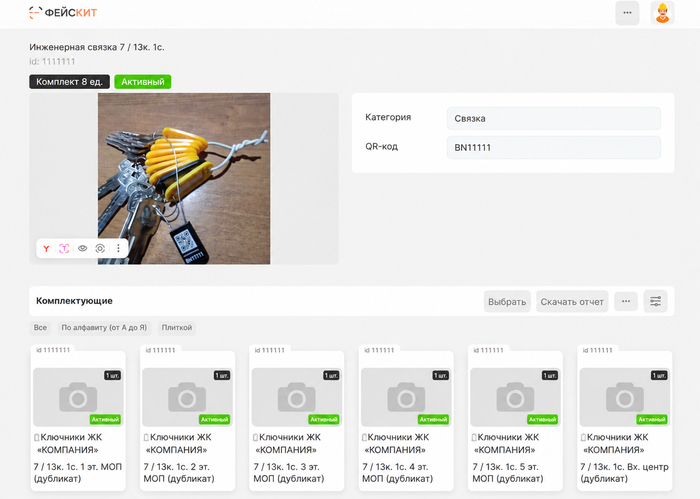Open the keyring photo preview
Viewport: 700px width, 499px height.
(x=184, y=178)
